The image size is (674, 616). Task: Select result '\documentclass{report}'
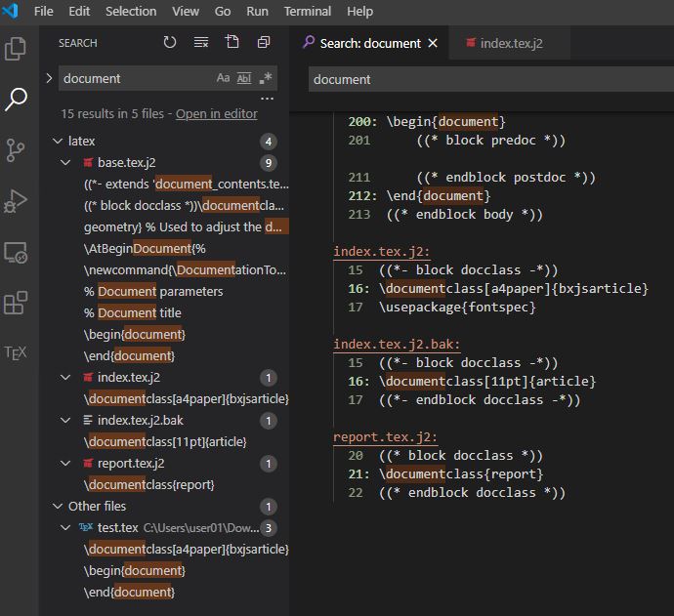149,484
